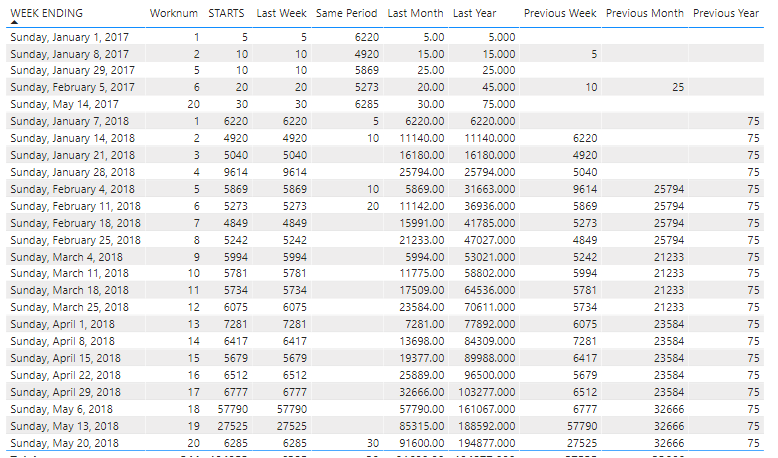Click Last Year value 70611.000
This screenshot has width=778, height=458.
coord(490,307)
